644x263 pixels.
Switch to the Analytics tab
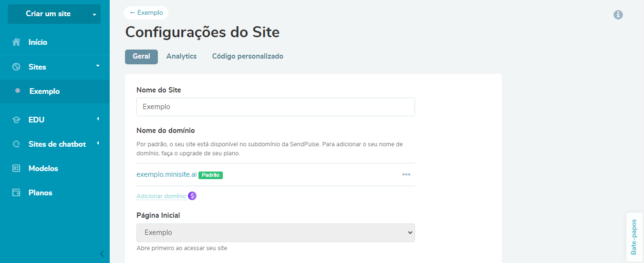pos(181,56)
